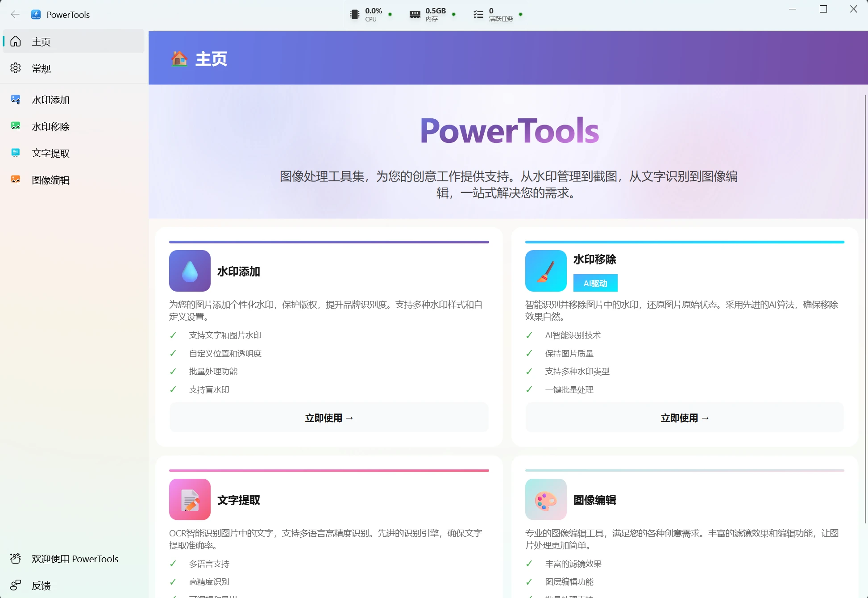Click the 图像编辑 card title
The height and width of the screenshot is (598, 868).
(594, 500)
